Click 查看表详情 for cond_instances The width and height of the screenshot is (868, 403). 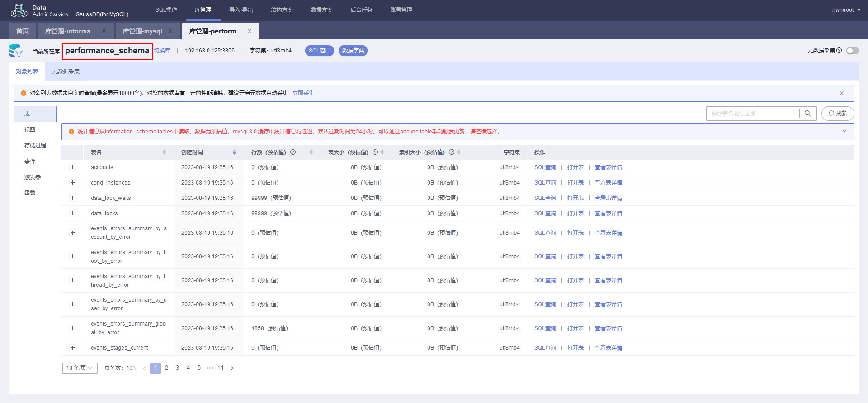pyautogui.click(x=609, y=183)
